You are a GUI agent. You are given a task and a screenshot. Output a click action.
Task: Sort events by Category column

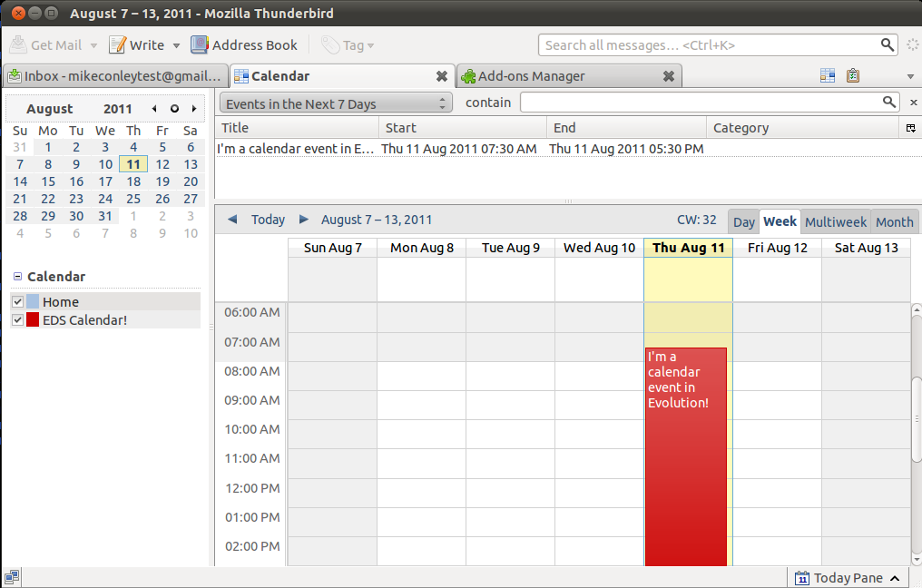click(802, 128)
